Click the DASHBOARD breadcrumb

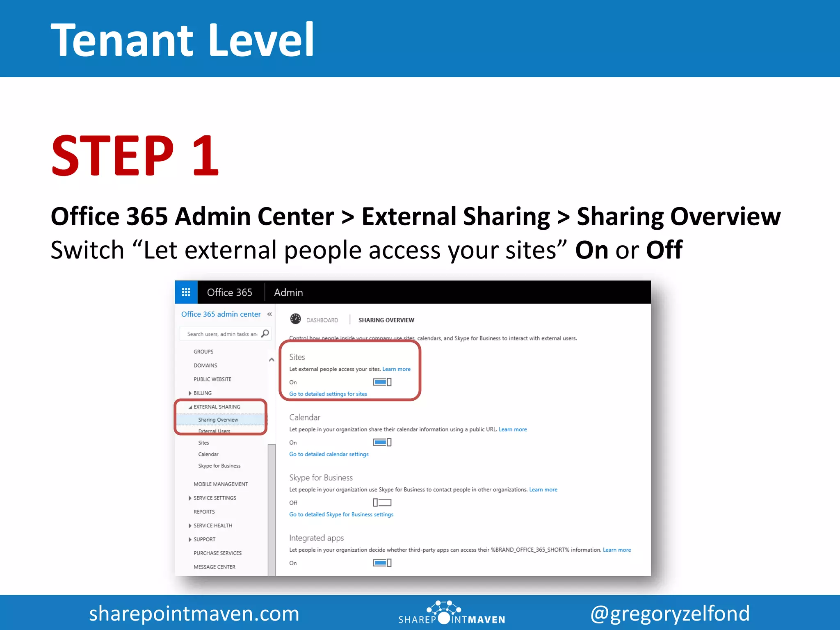[x=322, y=320]
